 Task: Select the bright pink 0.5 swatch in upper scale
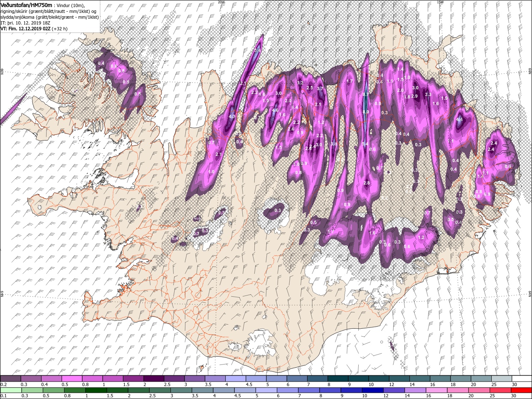(x=71, y=379)
